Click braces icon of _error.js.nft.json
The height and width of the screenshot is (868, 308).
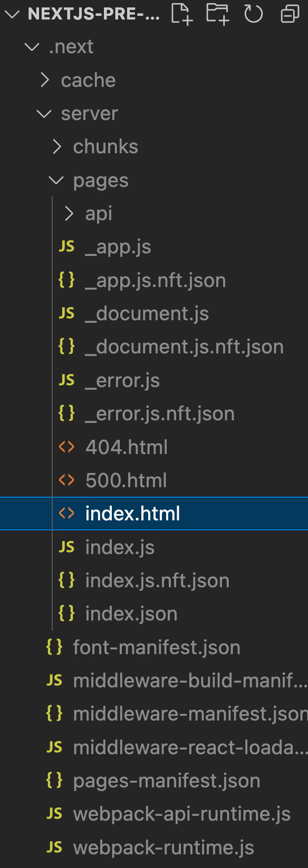point(66,413)
